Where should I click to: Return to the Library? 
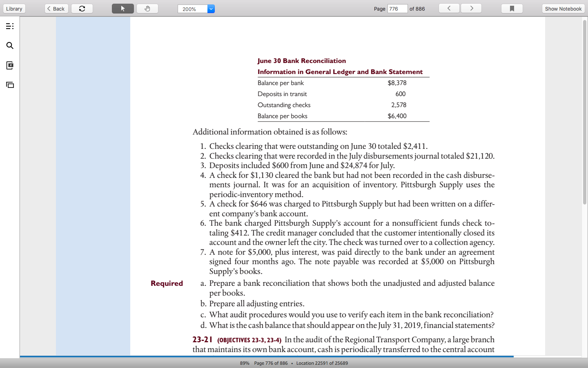click(14, 8)
